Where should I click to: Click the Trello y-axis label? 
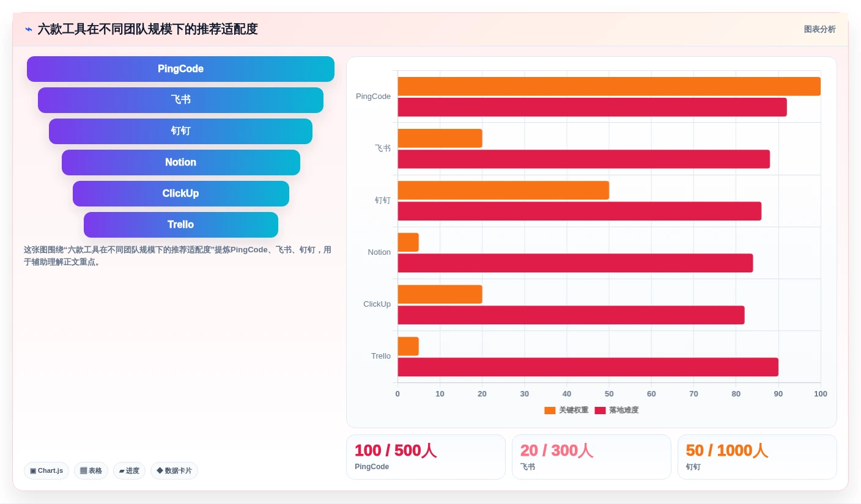381,356
